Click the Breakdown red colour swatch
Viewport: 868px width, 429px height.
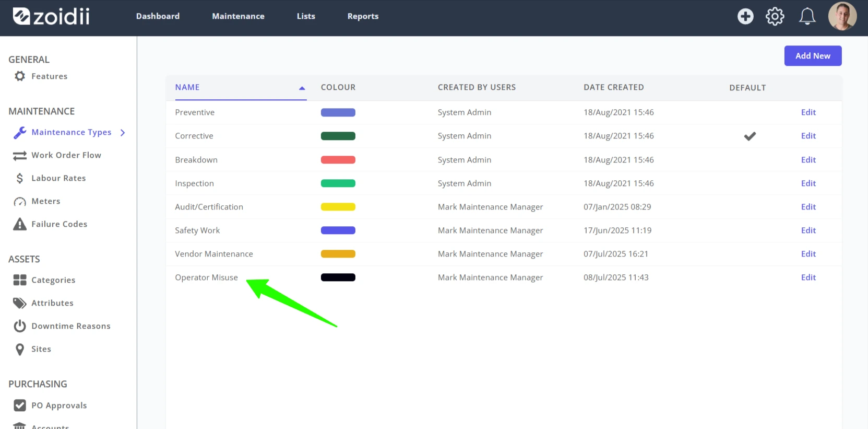pyautogui.click(x=338, y=160)
